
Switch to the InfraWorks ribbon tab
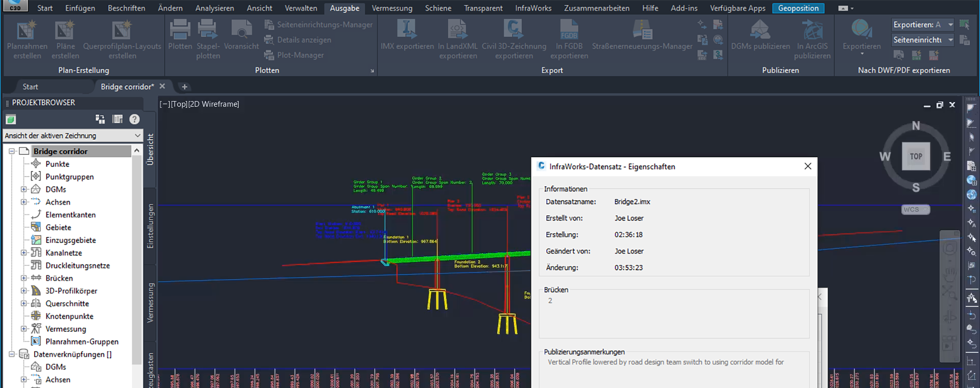click(x=533, y=8)
